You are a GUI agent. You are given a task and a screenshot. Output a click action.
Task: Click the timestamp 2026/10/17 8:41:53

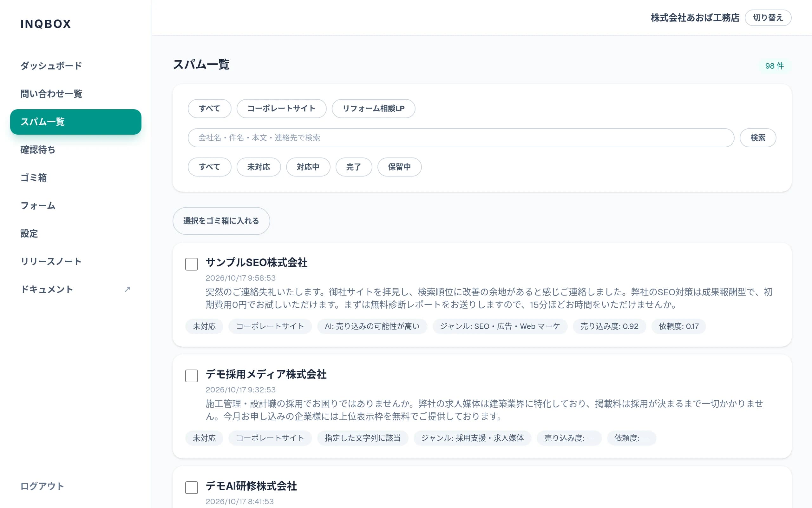click(x=239, y=502)
